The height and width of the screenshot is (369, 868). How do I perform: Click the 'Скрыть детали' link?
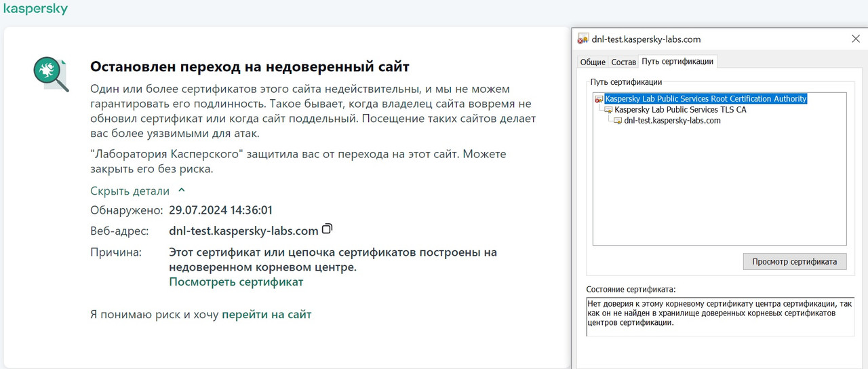point(130,191)
